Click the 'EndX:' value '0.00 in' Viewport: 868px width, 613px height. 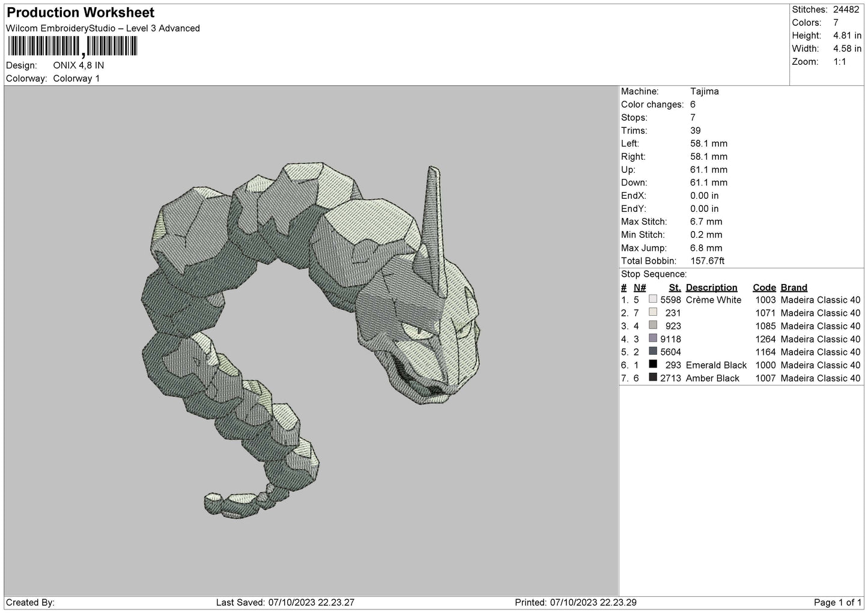pyautogui.click(x=705, y=196)
